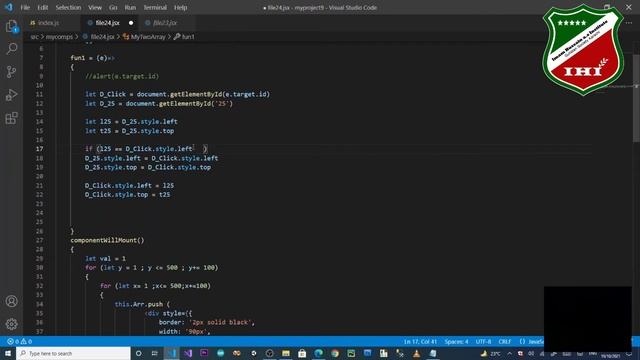Open VLC cone icon in taskbar
Screen dimensions: 640x360
416,353
